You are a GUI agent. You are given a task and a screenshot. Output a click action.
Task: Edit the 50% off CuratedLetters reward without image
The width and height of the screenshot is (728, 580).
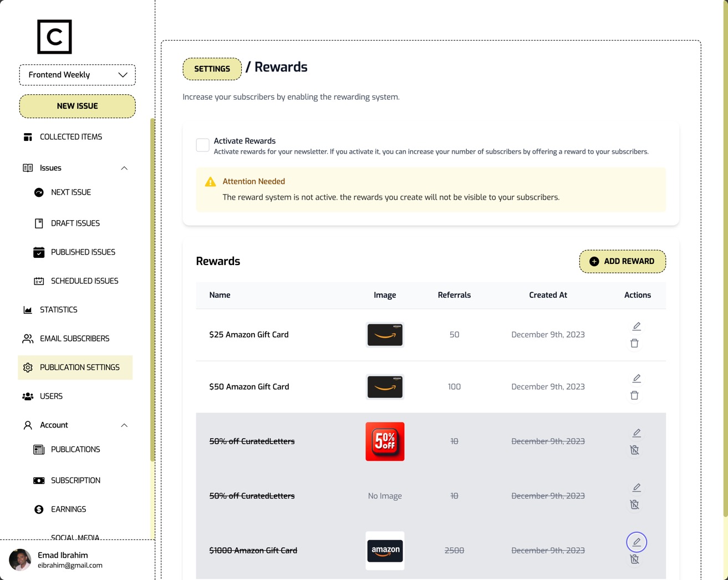point(636,487)
